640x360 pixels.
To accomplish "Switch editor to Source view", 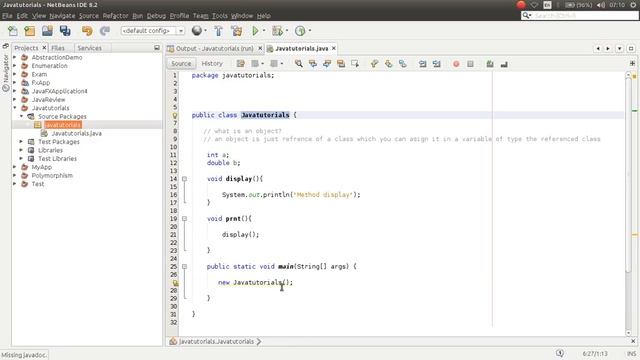I will pyautogui.click(x=181, y=64).
